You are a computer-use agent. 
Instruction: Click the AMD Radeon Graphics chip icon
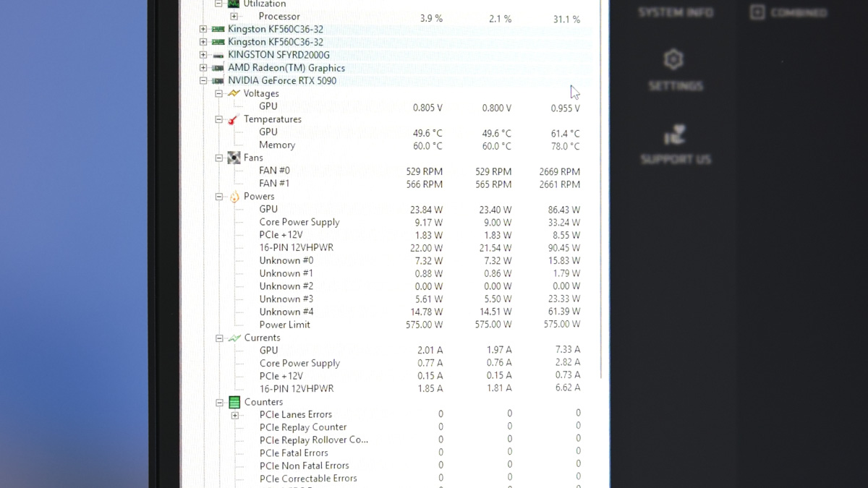(218, 68)
